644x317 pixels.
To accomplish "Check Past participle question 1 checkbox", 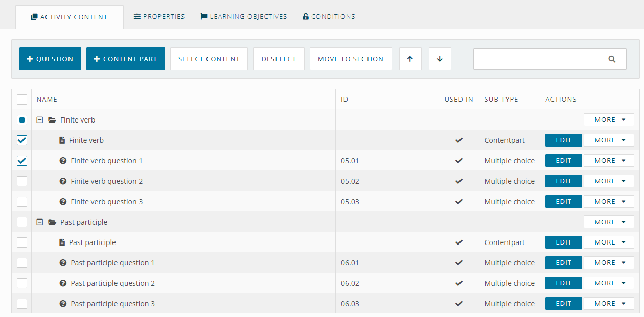I will pyautogui.click(x=22, y=263).
